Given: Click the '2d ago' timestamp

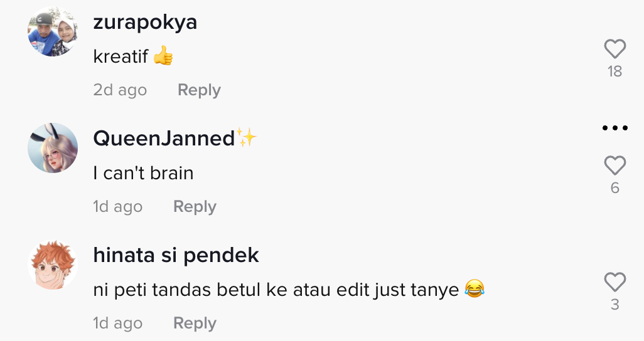Looking at the screenshot, I should [x=120, y=90].
